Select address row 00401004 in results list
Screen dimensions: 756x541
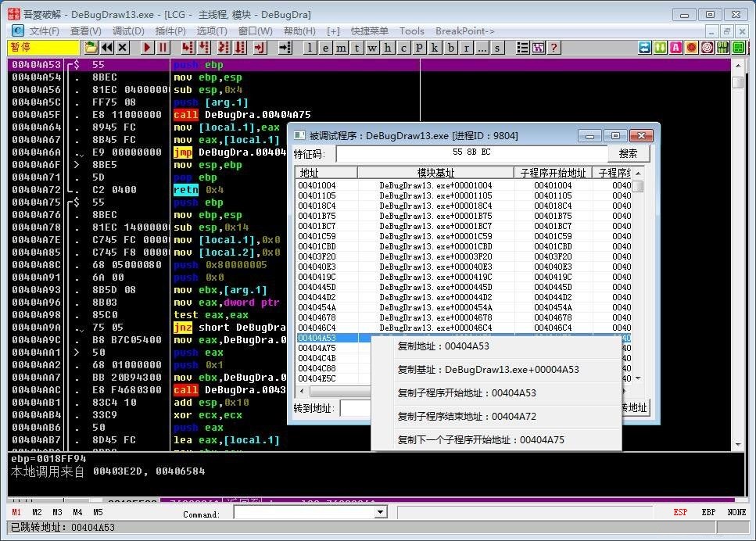pyautogui.click(x=464, y=185)
